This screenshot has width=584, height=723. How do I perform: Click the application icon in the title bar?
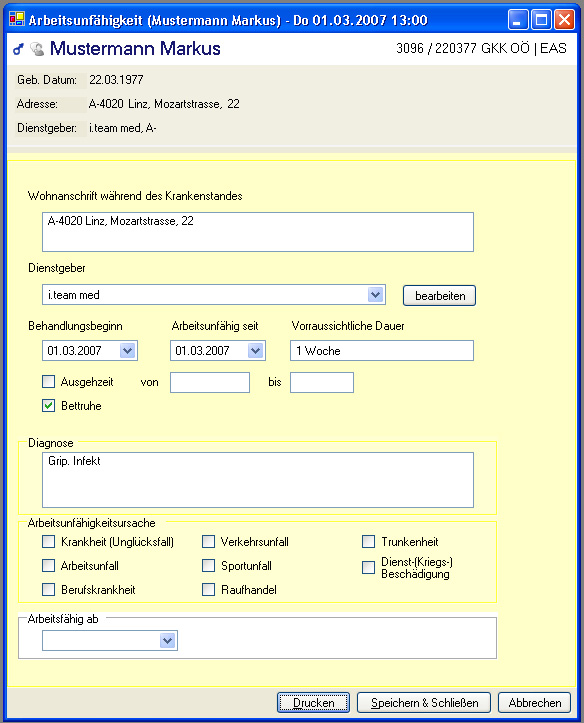17,19
